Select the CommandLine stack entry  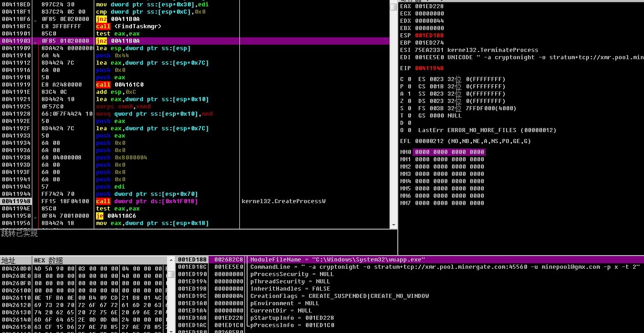(x=445, y=267)
